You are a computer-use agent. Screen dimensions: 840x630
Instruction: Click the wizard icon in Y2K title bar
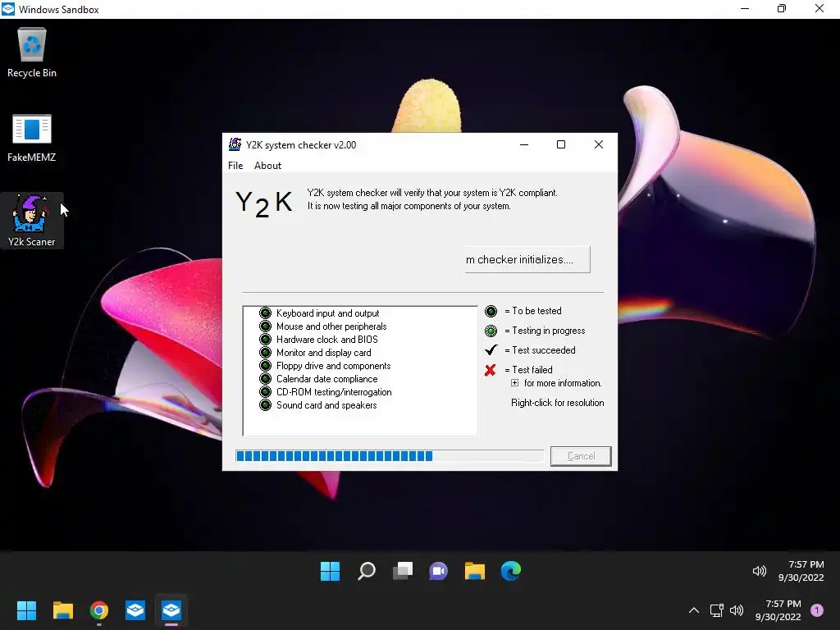click(x=235, y=144)
